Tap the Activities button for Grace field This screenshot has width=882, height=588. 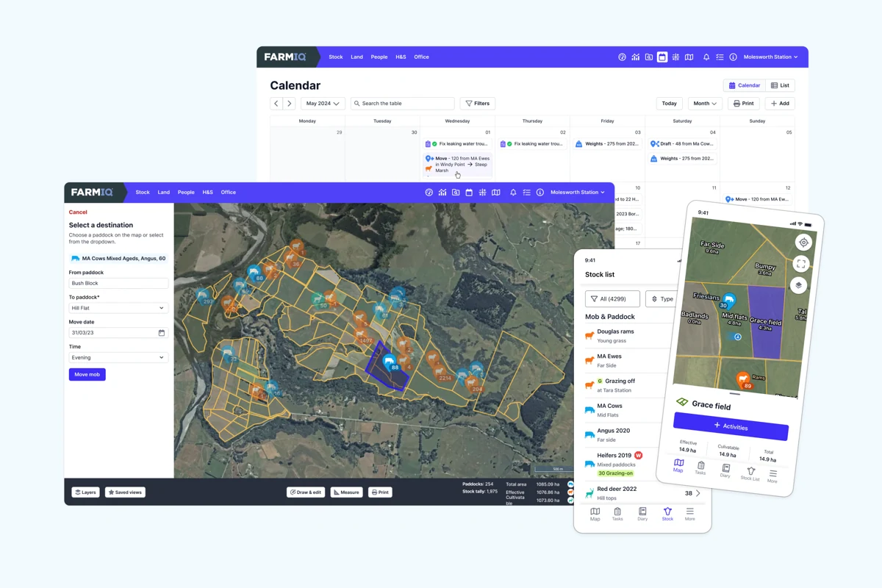tap(731, 426)
